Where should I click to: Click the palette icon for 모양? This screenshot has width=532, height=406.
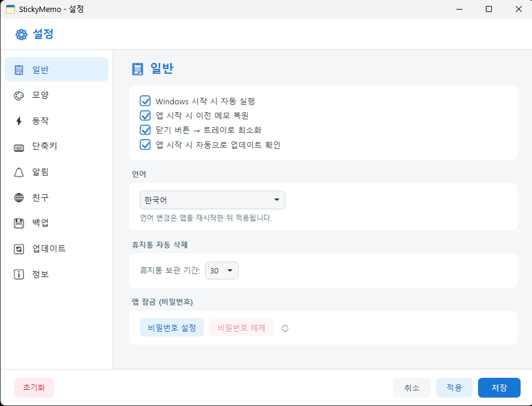[19, 95]
